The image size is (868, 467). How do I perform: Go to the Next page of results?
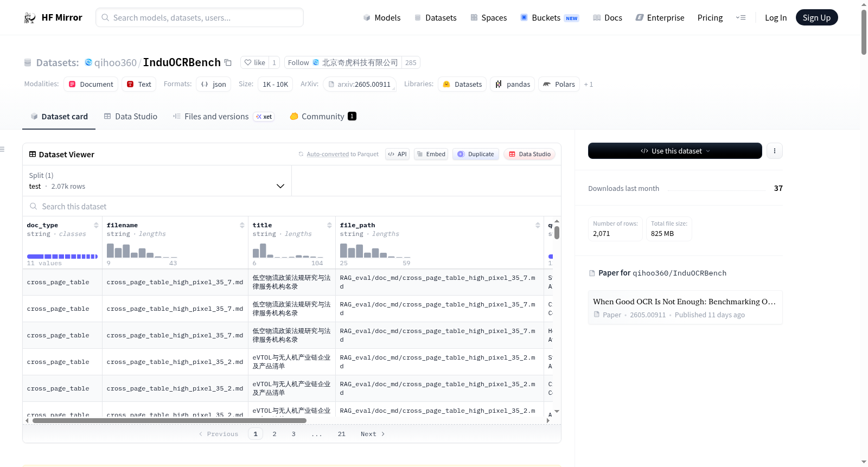pyautogui.click(x=373, y=434)
